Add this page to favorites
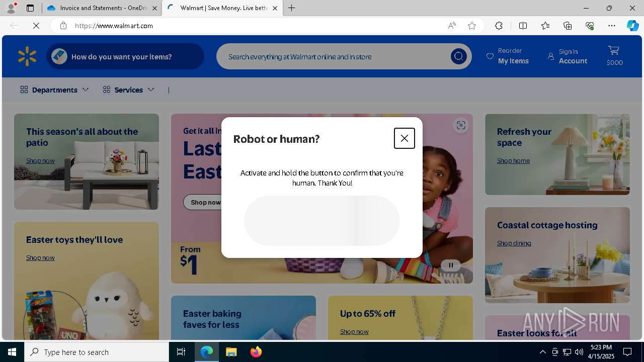 (x=472, y=26)
